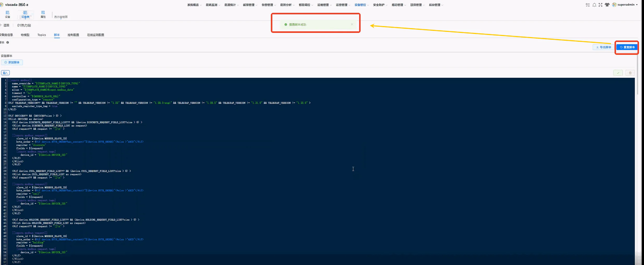Open the task list icon in the header
Screen dimensions: 644x265
click(x=588, y=5)
